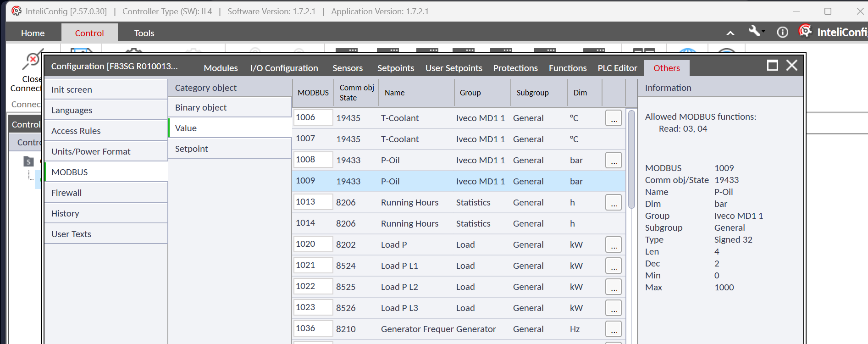This screenshot has width=868, height=344.
Task: Click the Close Connection icon
Action: tap(32, 60)
